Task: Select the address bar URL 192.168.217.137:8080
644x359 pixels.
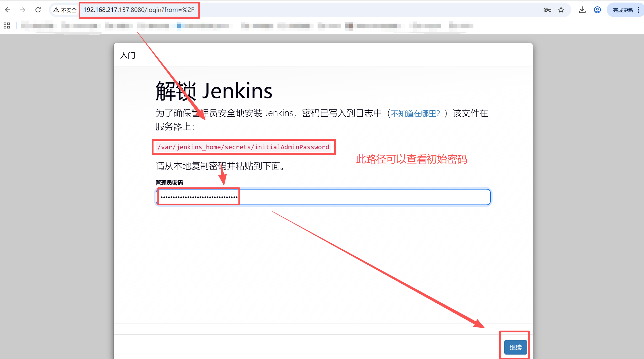Action: pos(139,10)
